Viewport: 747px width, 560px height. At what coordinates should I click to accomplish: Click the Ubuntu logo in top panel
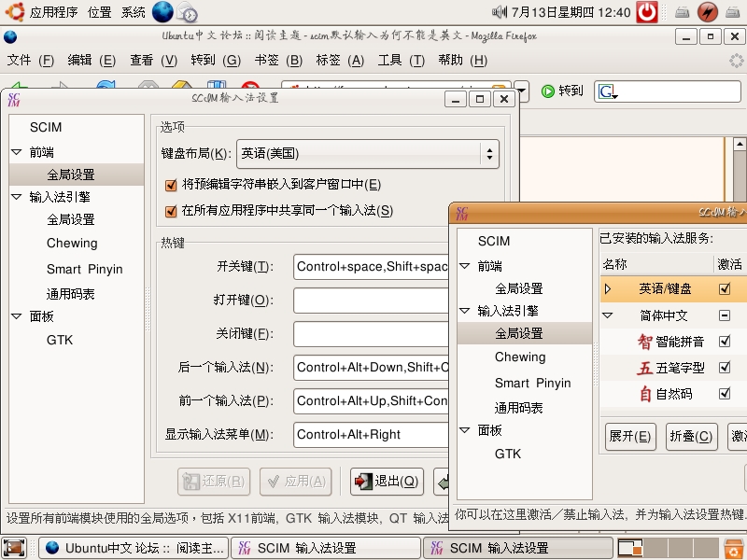pyautogui.click(x=14, y=11)
